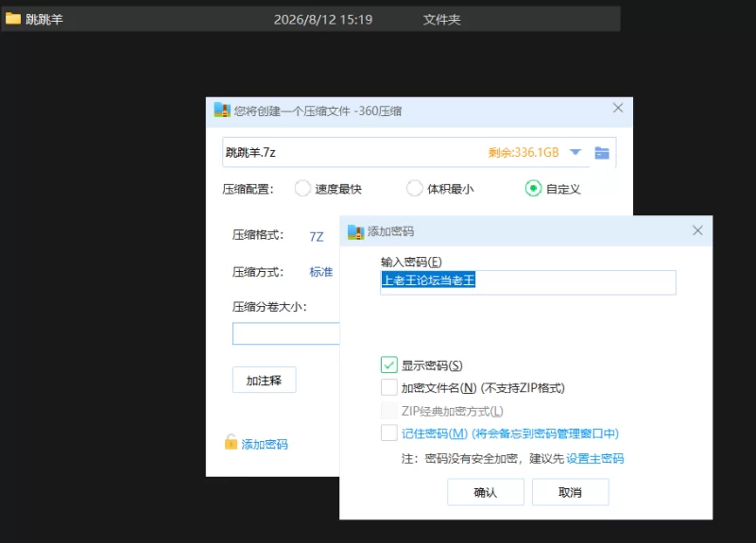This screenshot has height=543, width=756.
Task: Click the 剩余:336.1GB free space text
Action: pos(524,153)
